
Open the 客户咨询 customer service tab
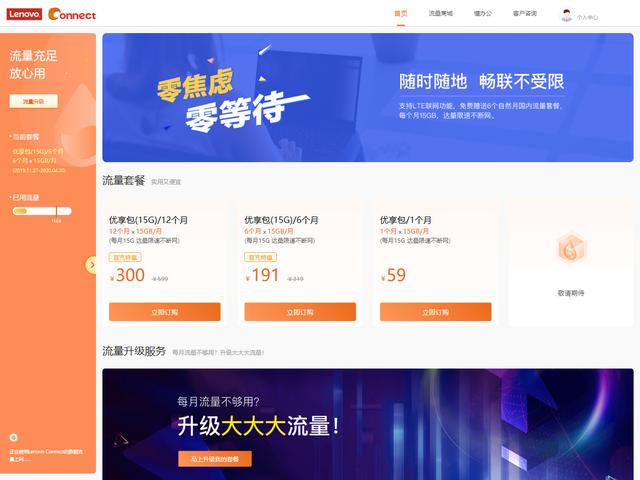(525, 13)
